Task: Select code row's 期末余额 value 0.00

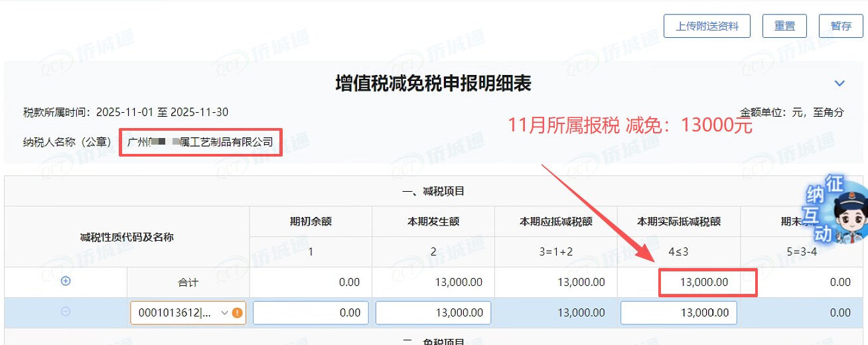Action: click(840, 312)
